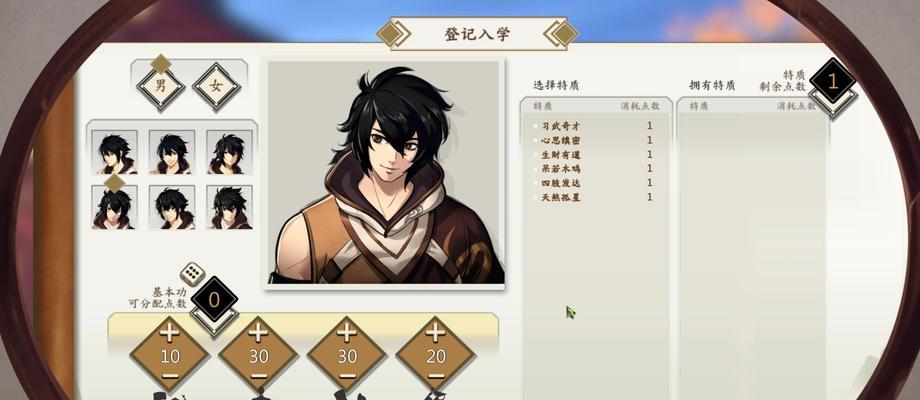Viewport: 920px width, 400px height.
Task: Add the 心思缜密 trait
Action: click(594, 140)
